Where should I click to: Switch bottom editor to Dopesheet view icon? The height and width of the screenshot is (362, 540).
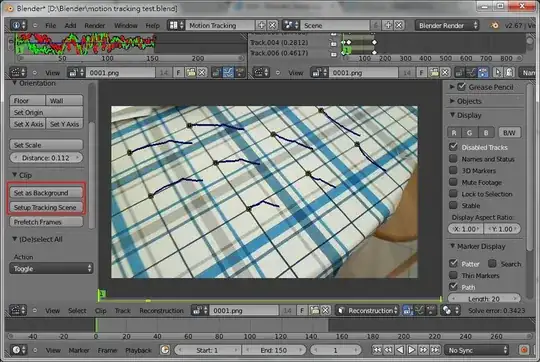click(x=431, y=311)
